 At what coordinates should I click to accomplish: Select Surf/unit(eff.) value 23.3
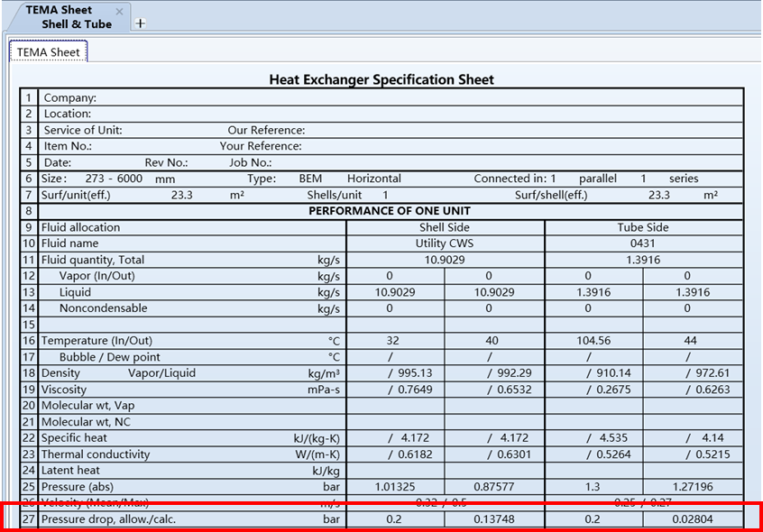coord(182,195)
